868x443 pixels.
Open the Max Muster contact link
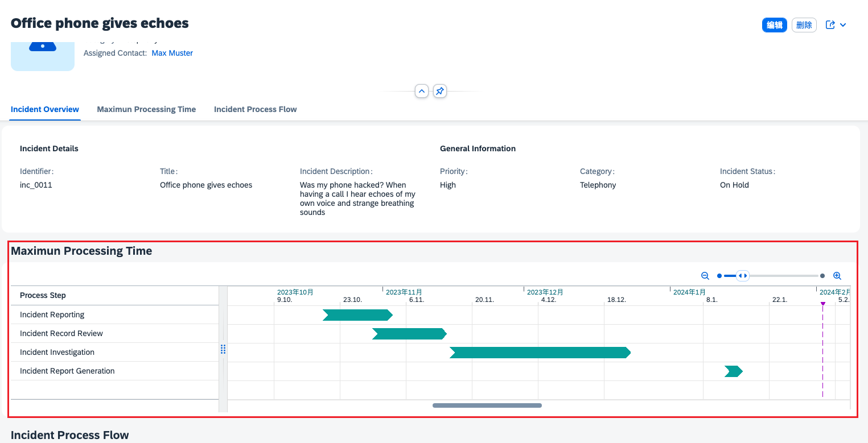pyautogui.click(x=172, y=53)
